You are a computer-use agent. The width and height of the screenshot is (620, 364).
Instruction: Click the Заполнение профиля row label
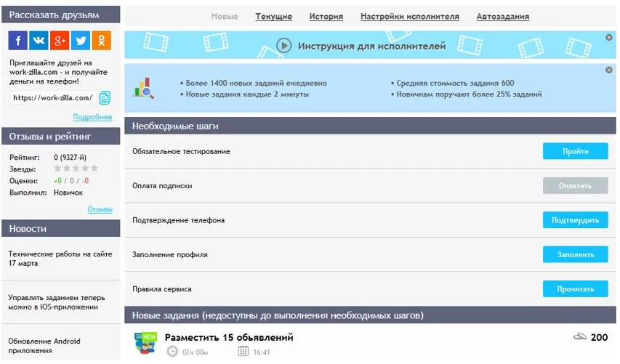[x=169, y=254]
